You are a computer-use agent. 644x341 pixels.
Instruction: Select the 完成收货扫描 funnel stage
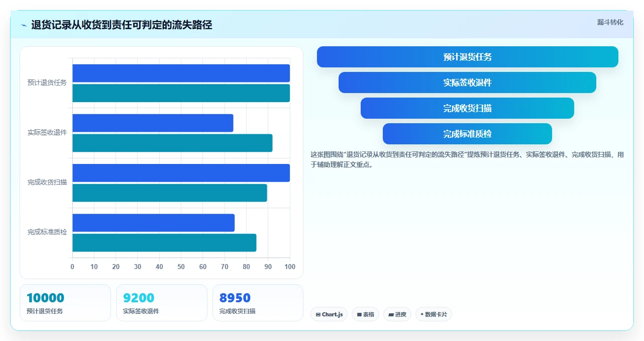point(467,108)
